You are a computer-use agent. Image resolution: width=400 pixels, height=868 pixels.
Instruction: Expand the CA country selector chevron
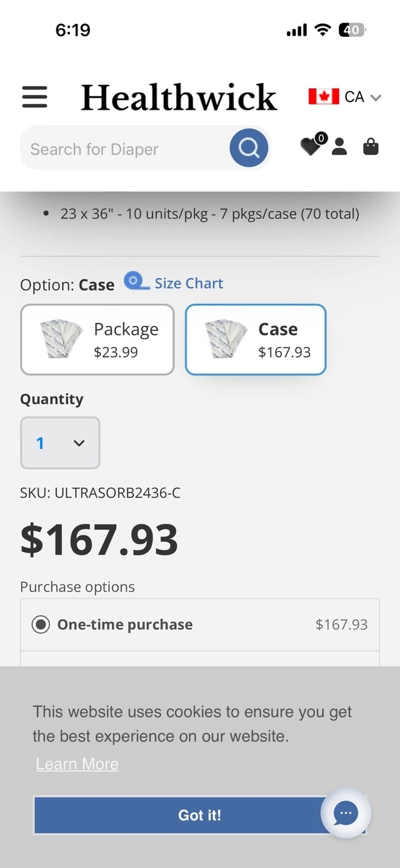tap(376, 98)
